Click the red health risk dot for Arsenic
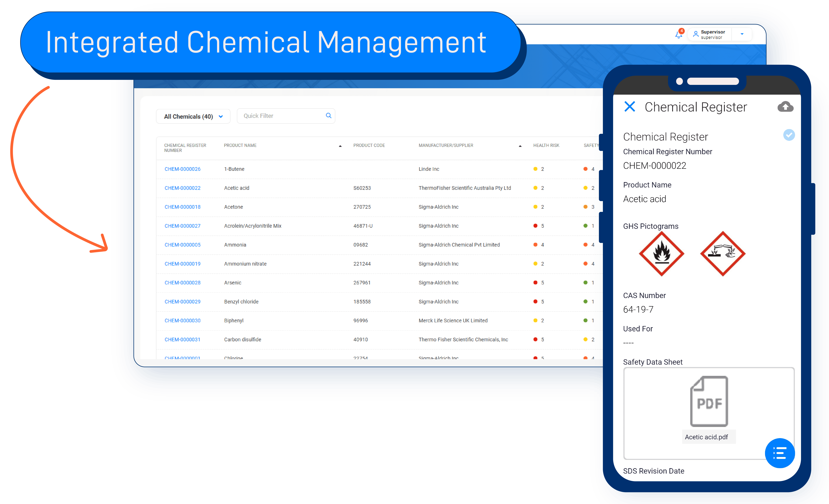This screenshot has width=829, height=504. tap(535, 283)
